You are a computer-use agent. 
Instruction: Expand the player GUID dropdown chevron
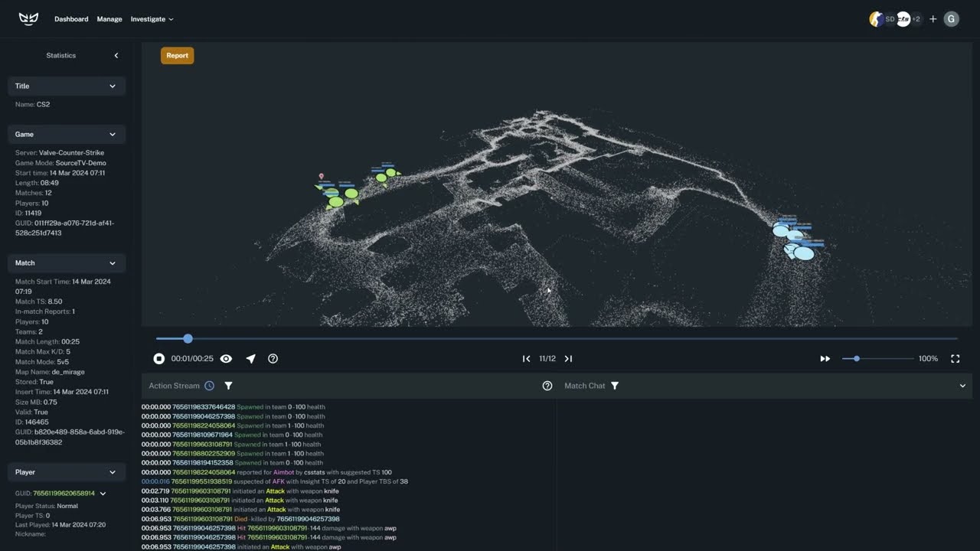click(x=103, y=494)
